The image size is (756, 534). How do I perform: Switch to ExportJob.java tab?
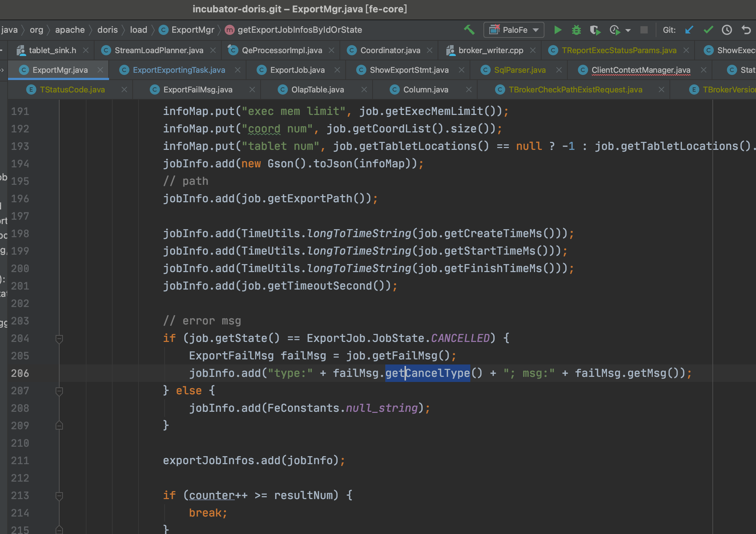pos(297,70)
